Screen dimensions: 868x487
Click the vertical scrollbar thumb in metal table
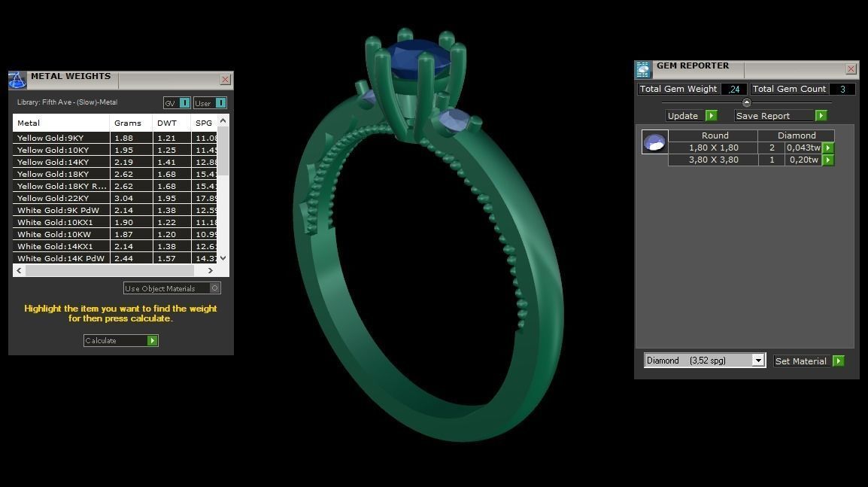[x=223, y=151]
